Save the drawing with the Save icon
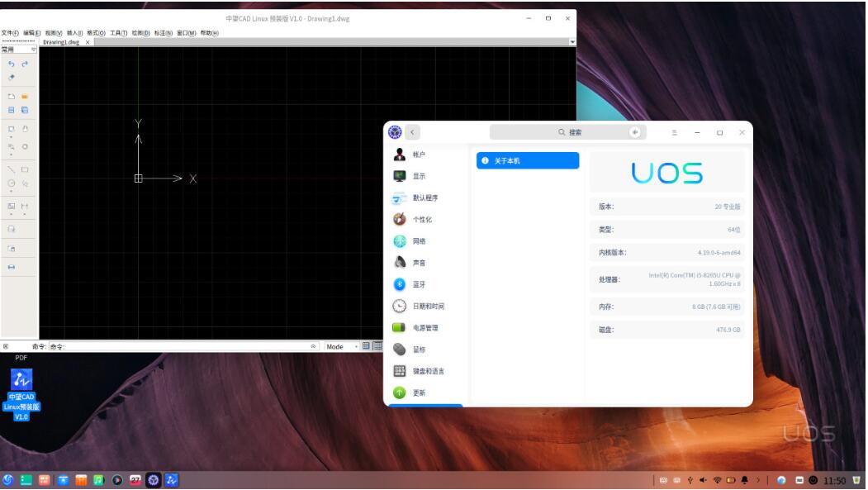 [11, 110]
